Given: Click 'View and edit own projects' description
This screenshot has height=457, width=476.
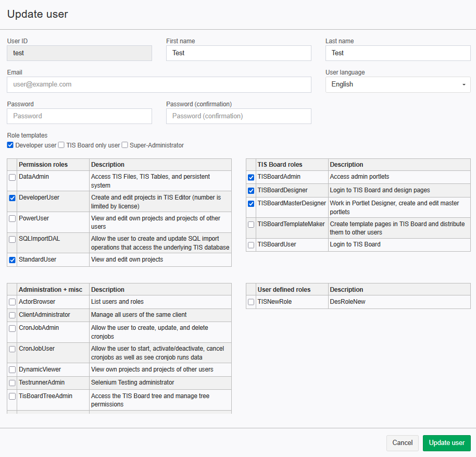Looking at the screenshot, I should point(127,260).
